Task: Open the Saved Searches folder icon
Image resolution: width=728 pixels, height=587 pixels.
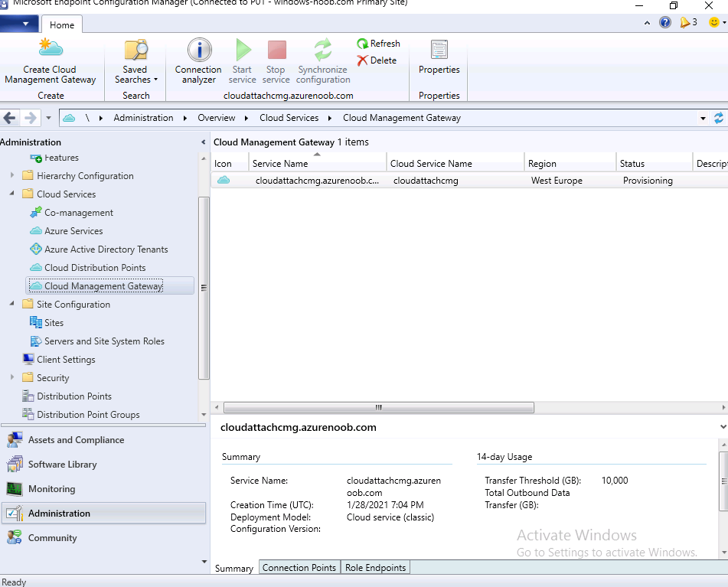Action: pyautogui.click(x=135, y=50)
